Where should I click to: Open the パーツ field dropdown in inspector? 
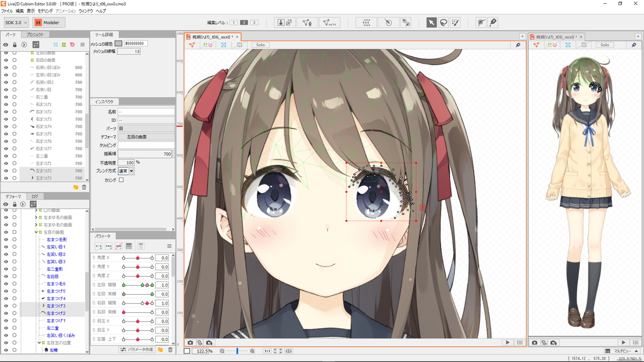(146, 129)
